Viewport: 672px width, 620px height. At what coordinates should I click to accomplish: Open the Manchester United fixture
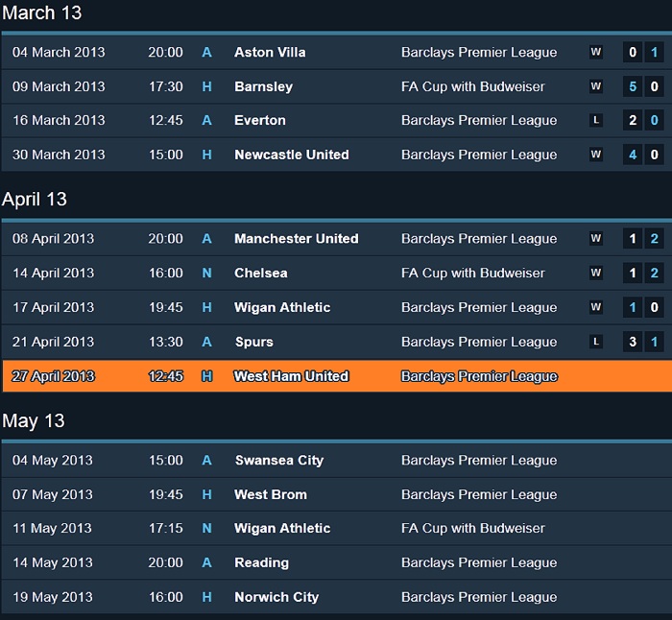[x=296, y=239]
